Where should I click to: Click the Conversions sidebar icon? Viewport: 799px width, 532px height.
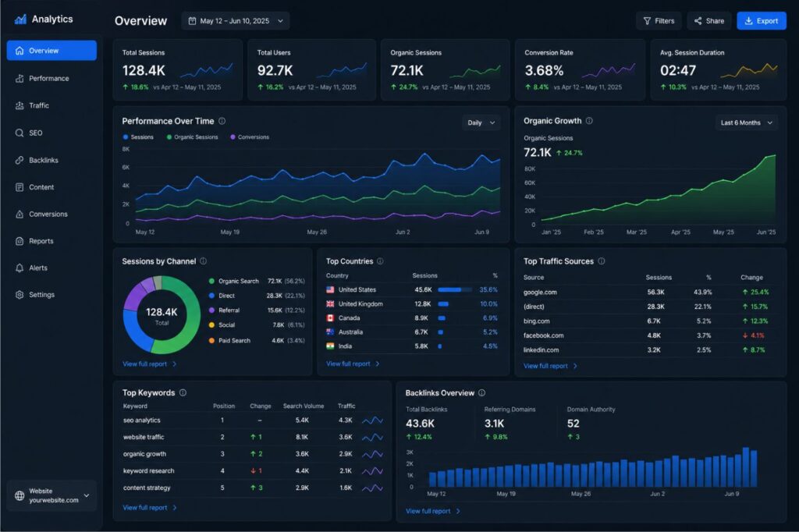pos(20,214)
